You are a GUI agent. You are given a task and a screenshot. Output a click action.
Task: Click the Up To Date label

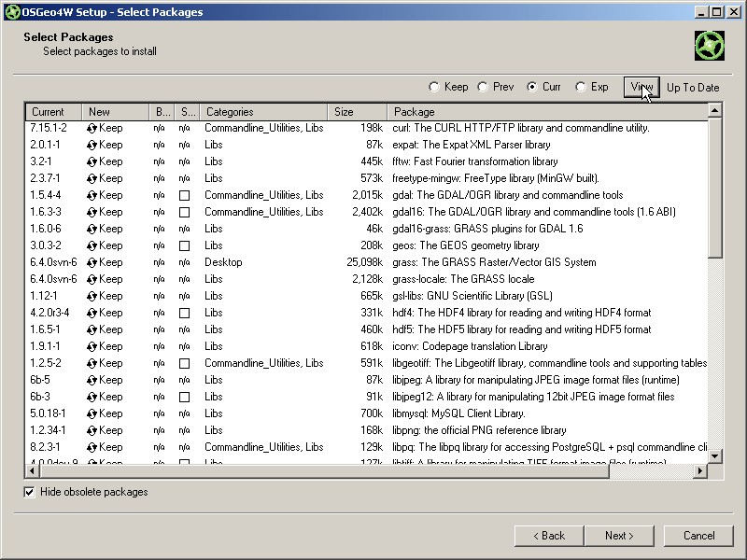click(693, 88)
